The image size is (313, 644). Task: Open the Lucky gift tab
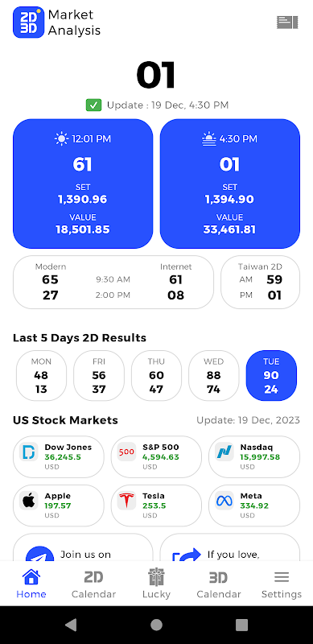pyautogui.click(x=156, y=584)
